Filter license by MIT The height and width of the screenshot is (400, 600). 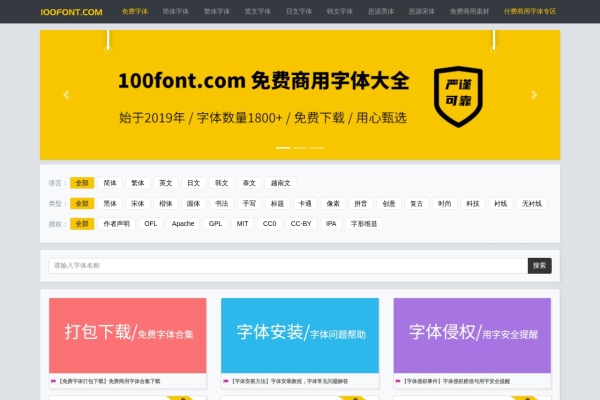click(x=243, y=224)
